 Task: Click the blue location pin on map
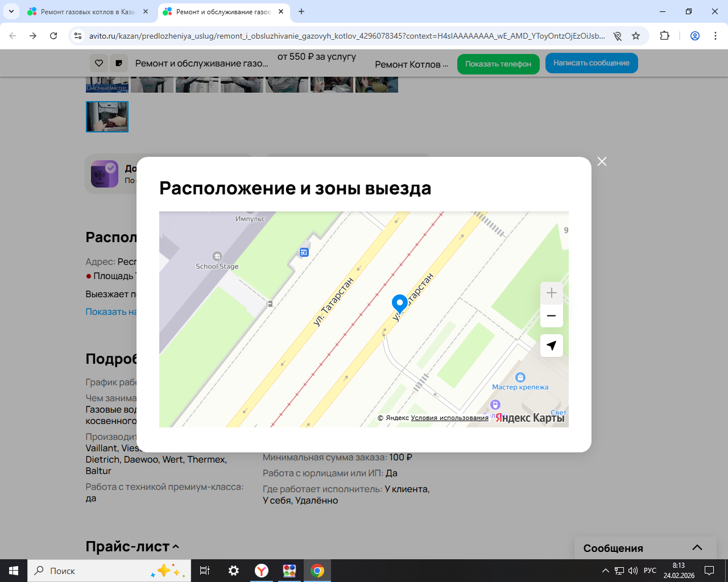[400, 304]
